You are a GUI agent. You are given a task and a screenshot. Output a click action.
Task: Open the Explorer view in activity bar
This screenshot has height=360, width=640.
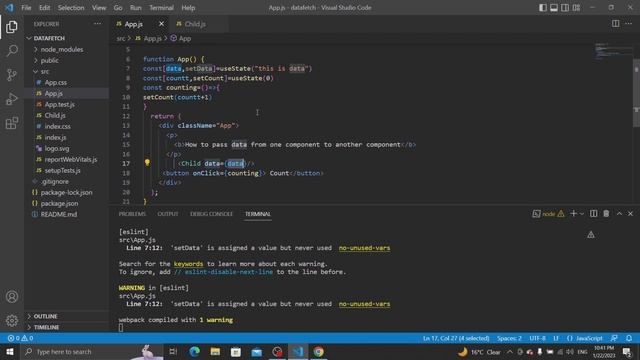click(x=12, y=27)
